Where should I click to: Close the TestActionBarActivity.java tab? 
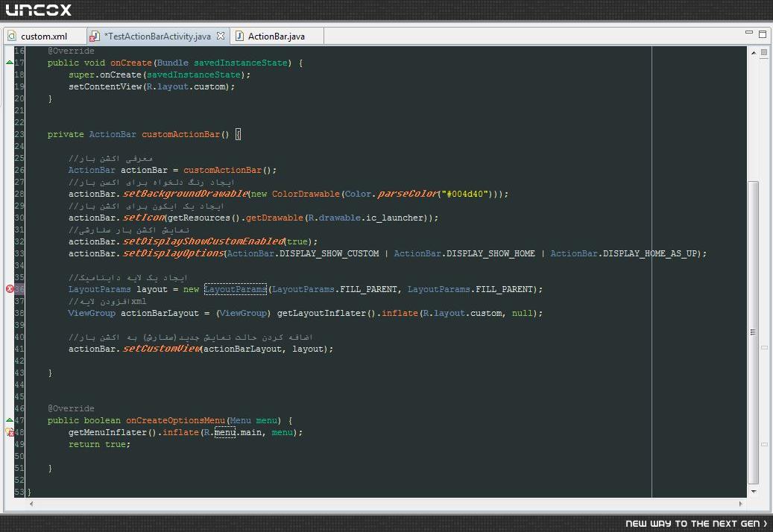(221, 36)
